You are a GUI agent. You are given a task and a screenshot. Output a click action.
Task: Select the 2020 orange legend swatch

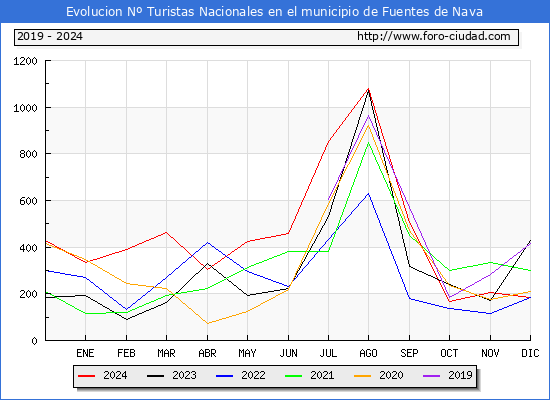click(x=362, y=376)
